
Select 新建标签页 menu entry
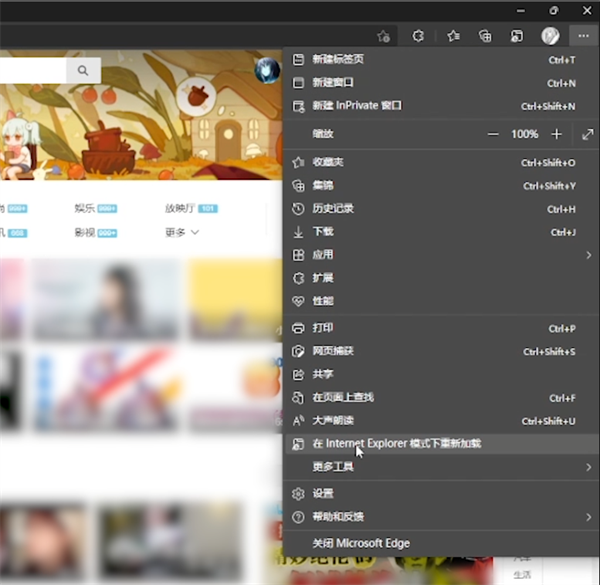click(x=441, y=60)
